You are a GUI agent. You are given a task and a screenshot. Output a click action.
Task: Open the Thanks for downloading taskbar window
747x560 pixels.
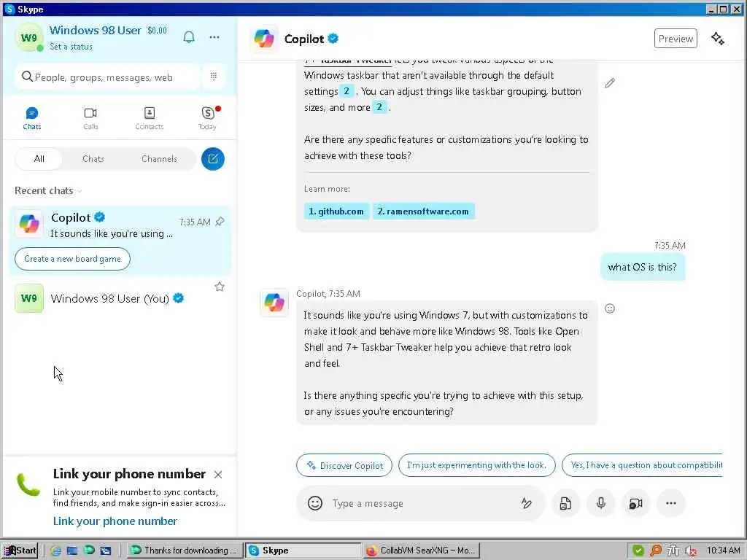click(x=184, y=550)
